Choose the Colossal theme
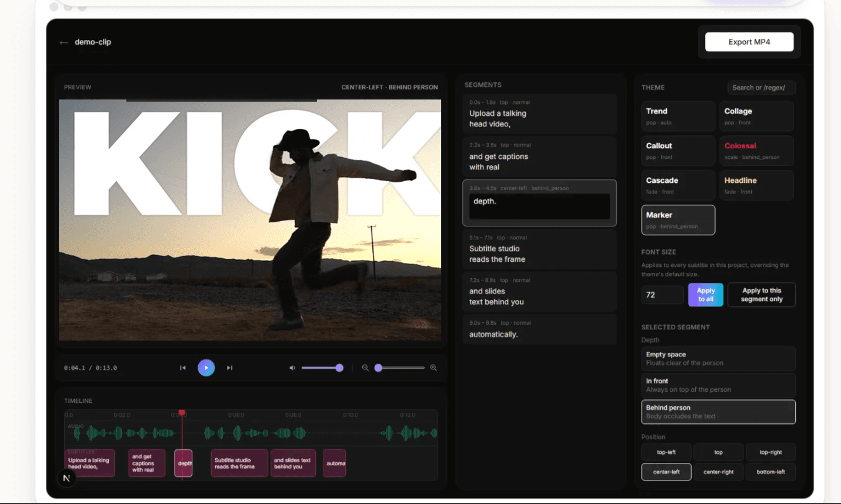 click(756, 151)
